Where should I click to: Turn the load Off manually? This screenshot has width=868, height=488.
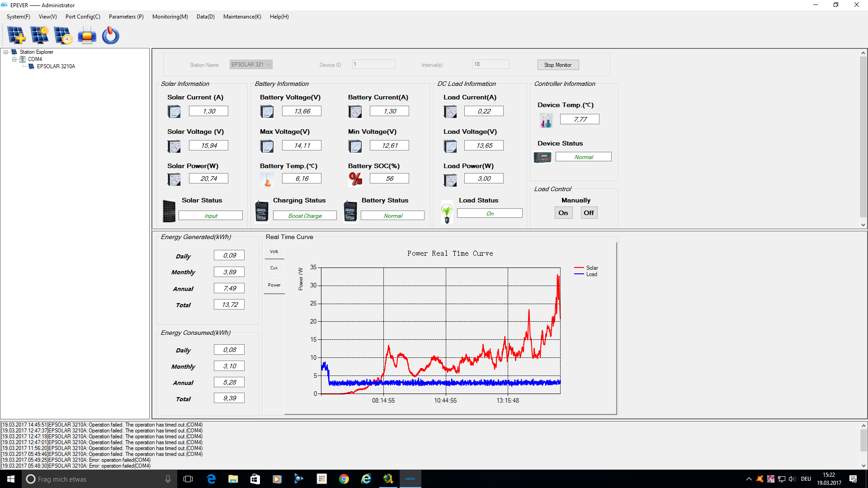tap(589, 213)
